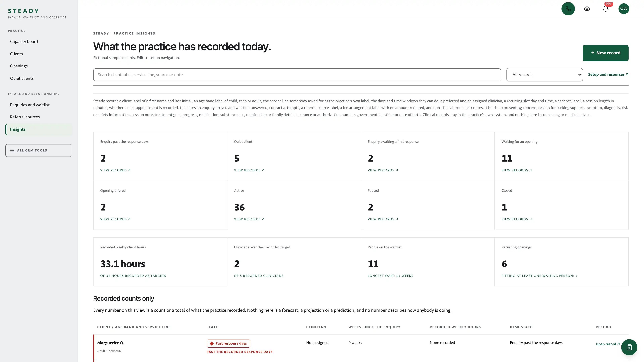Viewport: 644px width, 362px height.
Task: View records for Paused card
Action: tap(383, 219)
